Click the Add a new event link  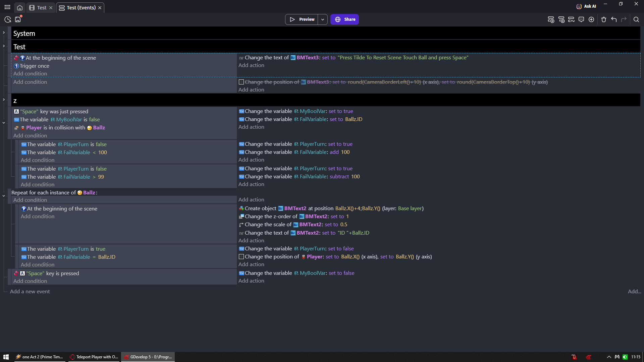(30, 292)
